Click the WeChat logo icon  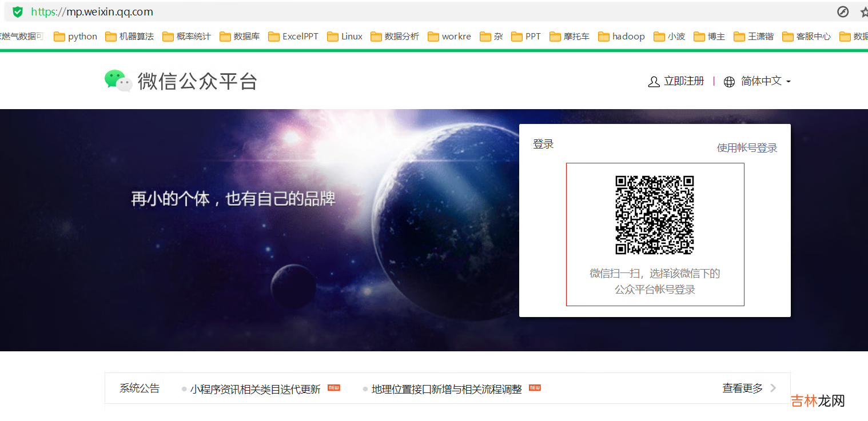(x=118, y=81)
